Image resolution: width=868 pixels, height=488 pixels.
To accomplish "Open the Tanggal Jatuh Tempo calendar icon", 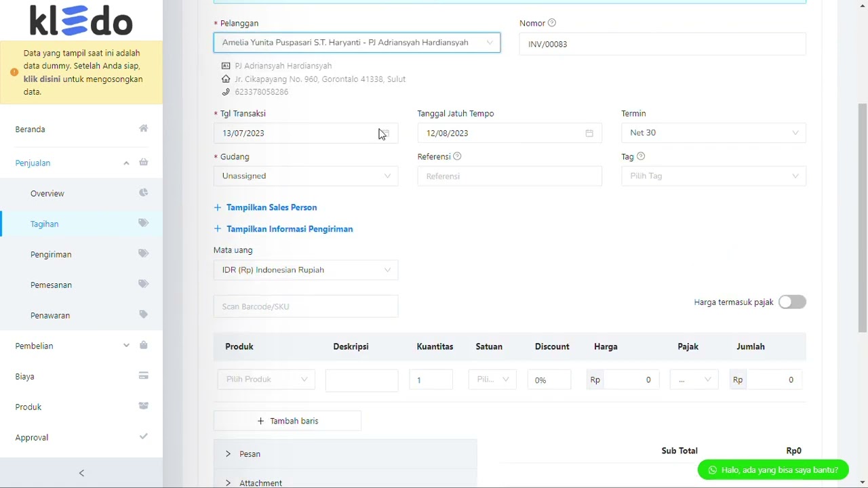I will pos(589,134).
